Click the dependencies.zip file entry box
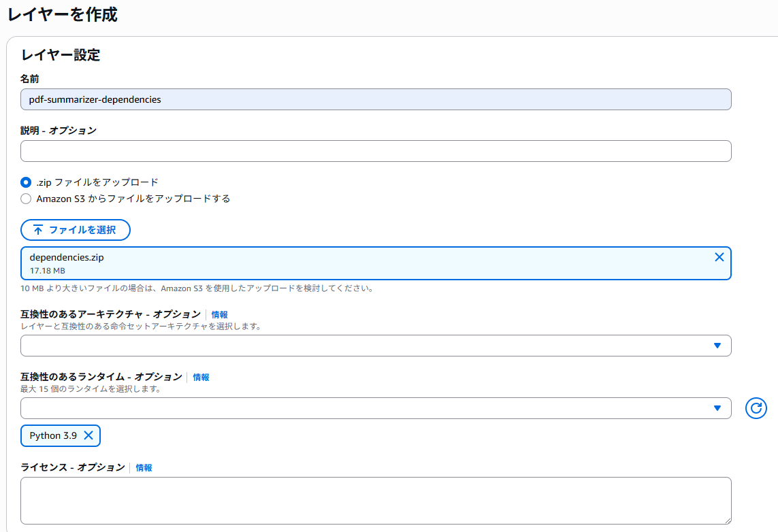 click(376, 263)
